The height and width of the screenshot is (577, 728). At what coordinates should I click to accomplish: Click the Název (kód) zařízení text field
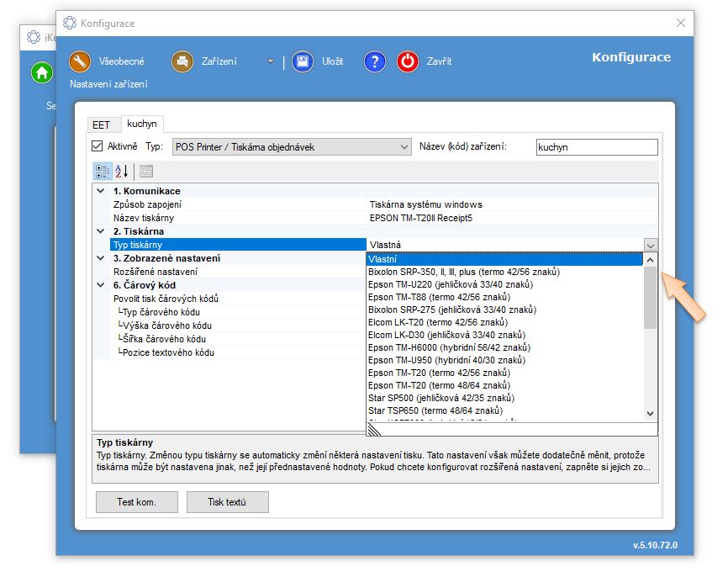point(596,147)
